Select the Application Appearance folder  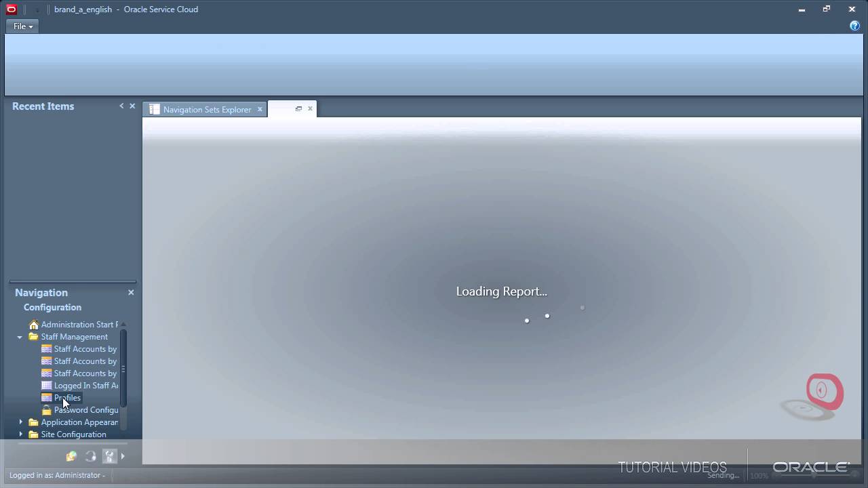coord(73,422)
